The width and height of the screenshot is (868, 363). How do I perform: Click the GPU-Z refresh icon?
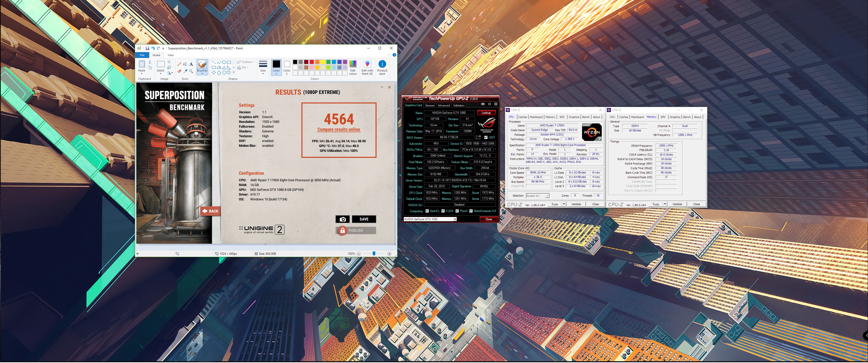490,104
